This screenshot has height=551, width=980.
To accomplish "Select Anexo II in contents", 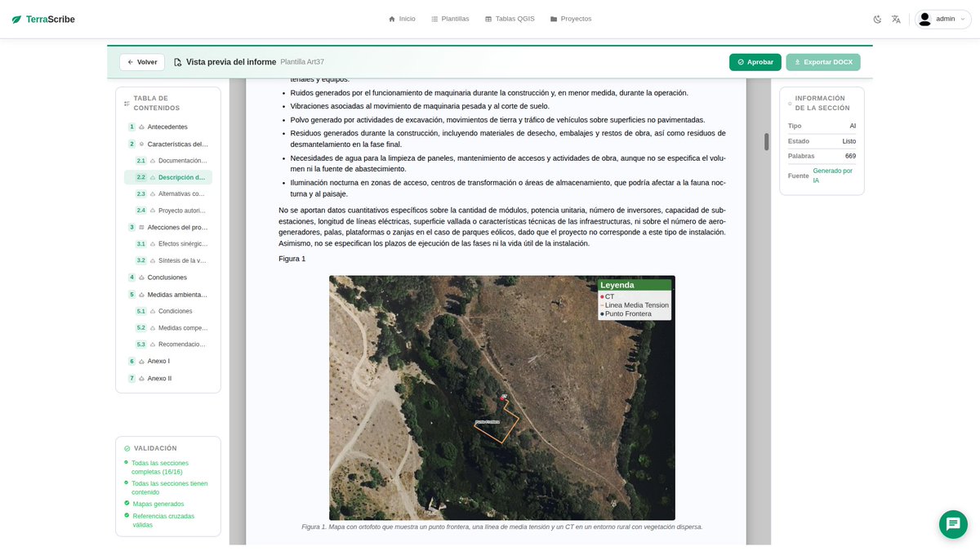I will (x=168, y=379).
